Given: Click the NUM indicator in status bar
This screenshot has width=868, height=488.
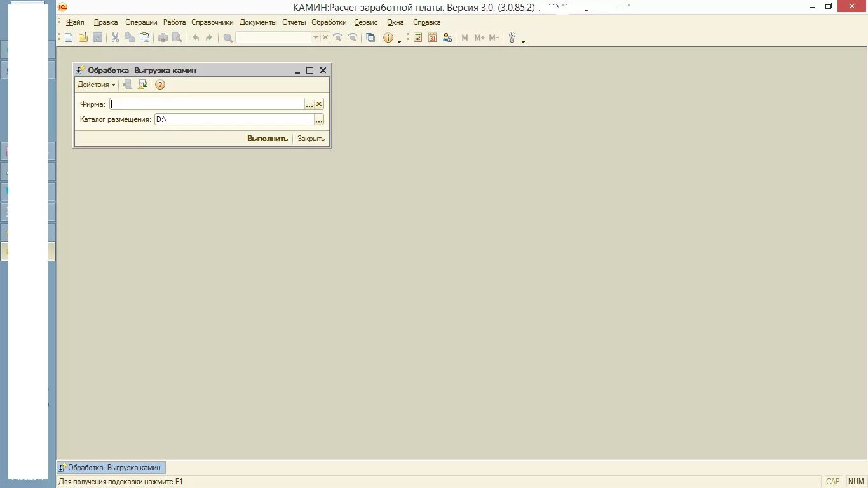Looking at the screenshot, I should click(x=856, y=482).
